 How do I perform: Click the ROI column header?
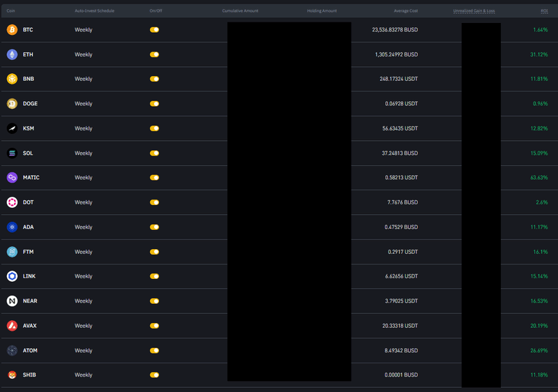coord(544,10)
